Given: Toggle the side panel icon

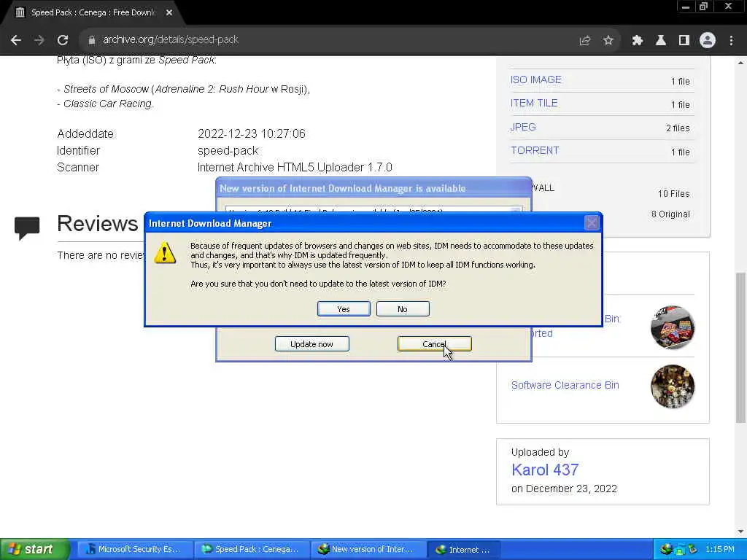Looking at the screenshot, I should (x=684, y=41).
